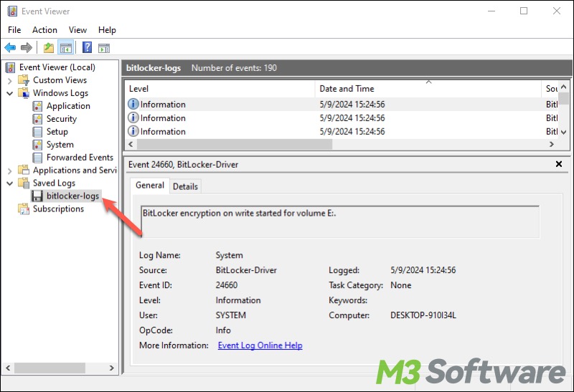Close the event preview pane with X

point(559,164)
